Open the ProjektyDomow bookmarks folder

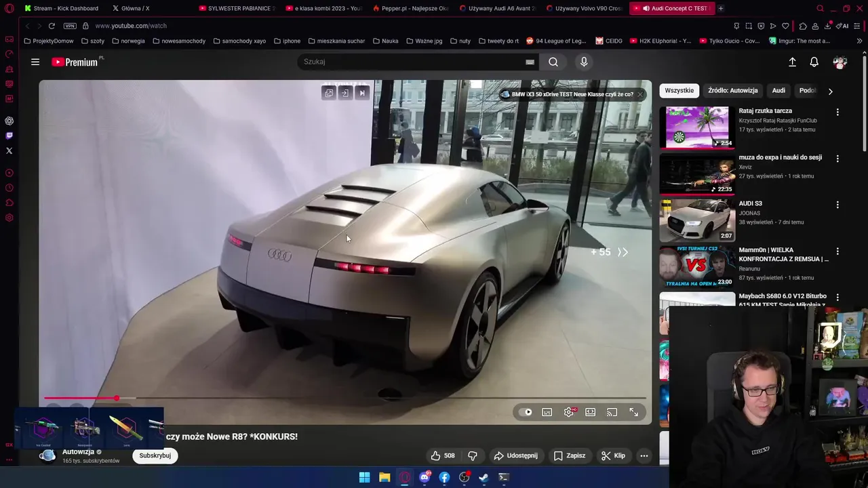pos(48,41)
